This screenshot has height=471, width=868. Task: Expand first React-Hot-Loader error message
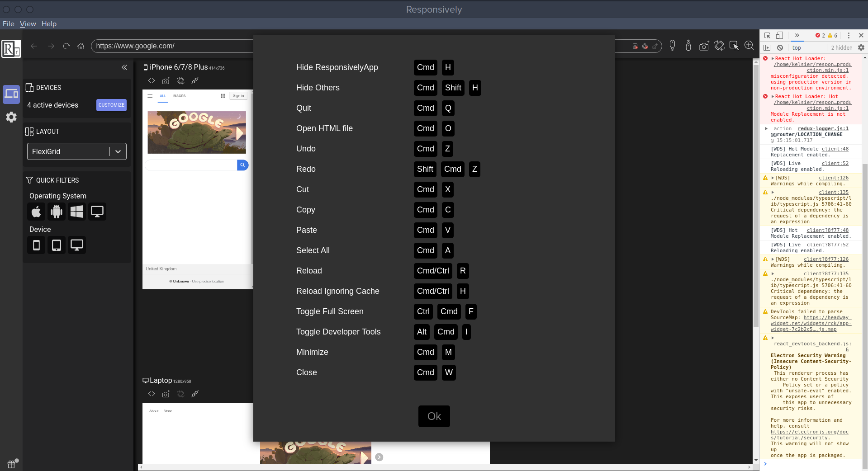point(773,58)
